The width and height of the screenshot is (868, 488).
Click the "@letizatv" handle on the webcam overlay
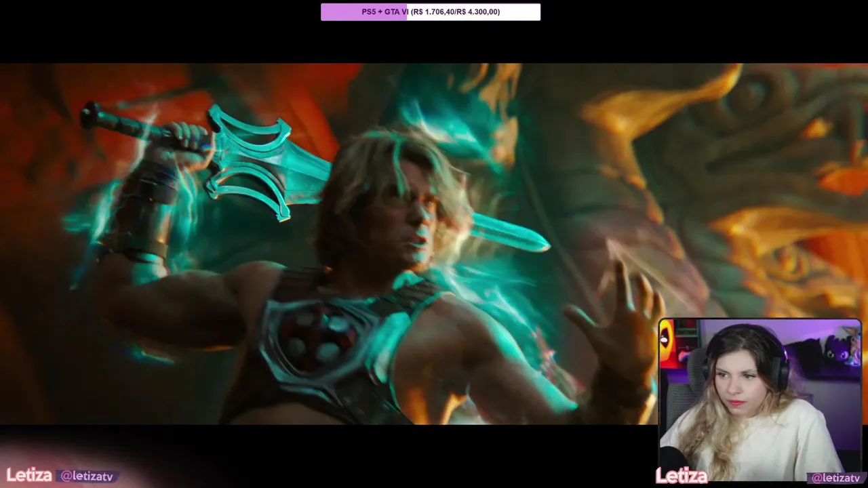[x=836, y=478]
